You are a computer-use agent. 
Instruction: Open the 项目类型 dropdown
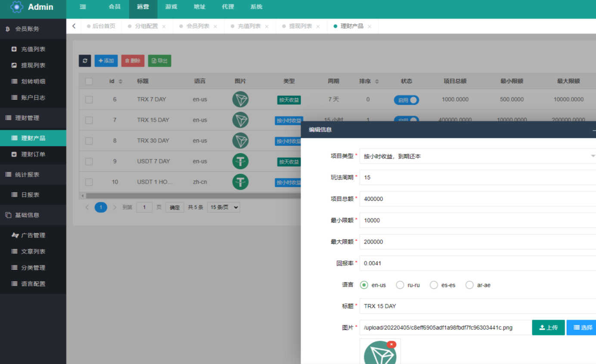tap(477, 156)
